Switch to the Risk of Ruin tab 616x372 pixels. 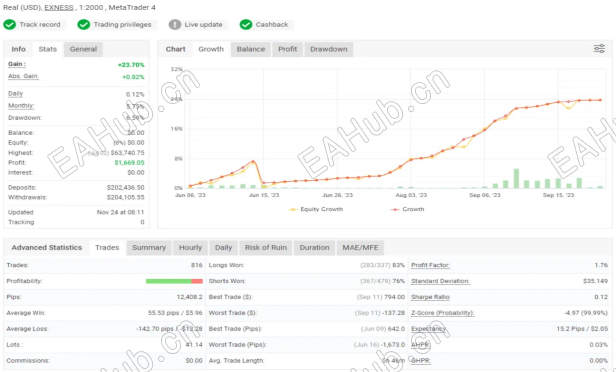[266, 248]
